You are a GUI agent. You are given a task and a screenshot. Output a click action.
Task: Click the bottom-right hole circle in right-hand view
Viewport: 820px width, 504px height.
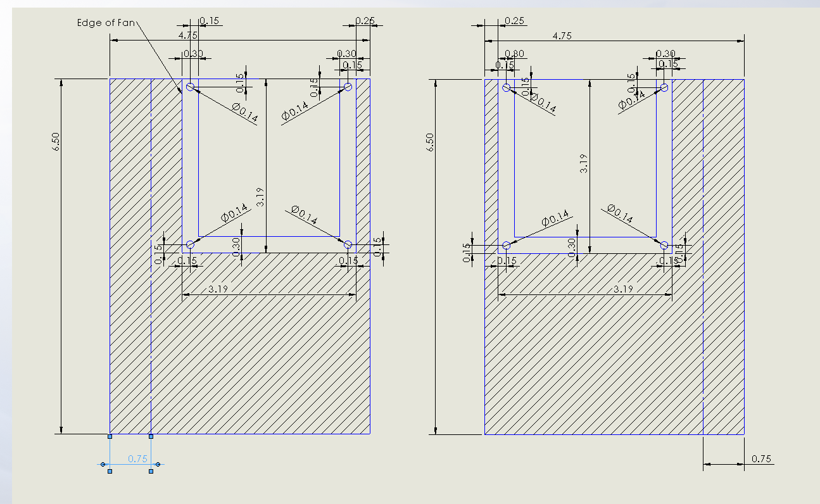click(x=664, y=245)
